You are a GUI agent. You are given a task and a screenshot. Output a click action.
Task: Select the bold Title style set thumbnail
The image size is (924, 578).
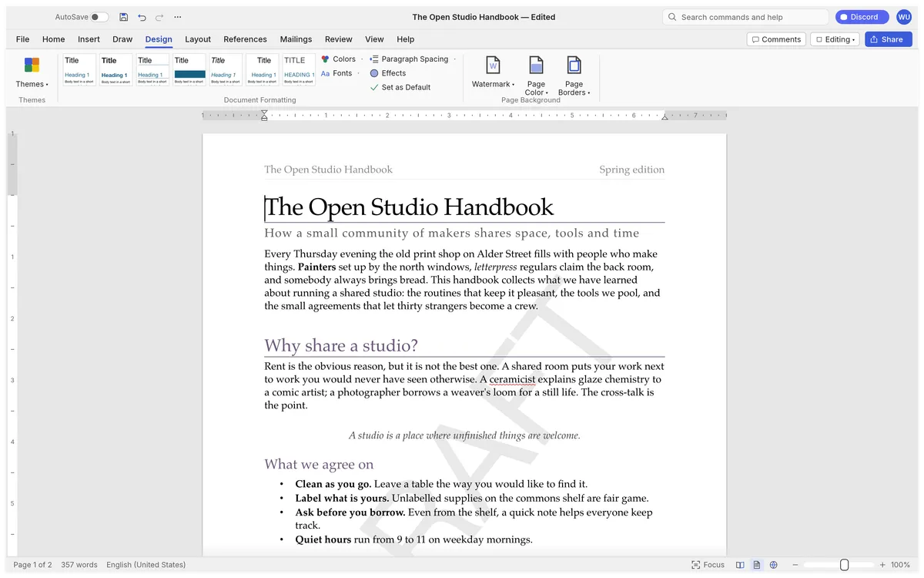116,69
